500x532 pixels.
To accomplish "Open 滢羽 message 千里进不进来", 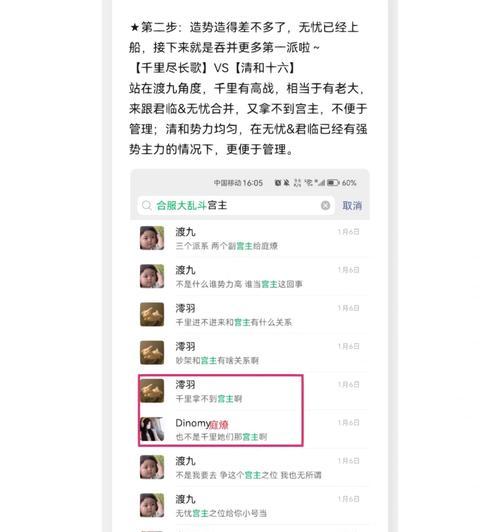I will pos(250,315).
